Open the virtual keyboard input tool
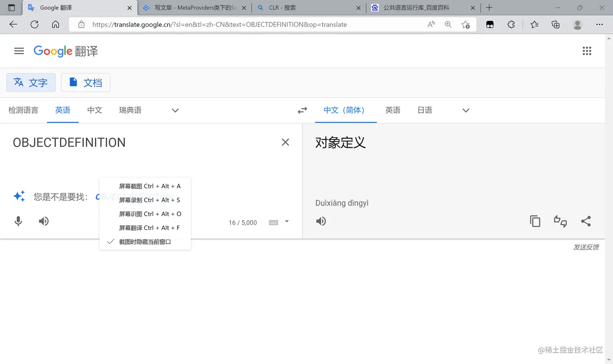This screenshot has width=613, height=364. click(274, 223)
